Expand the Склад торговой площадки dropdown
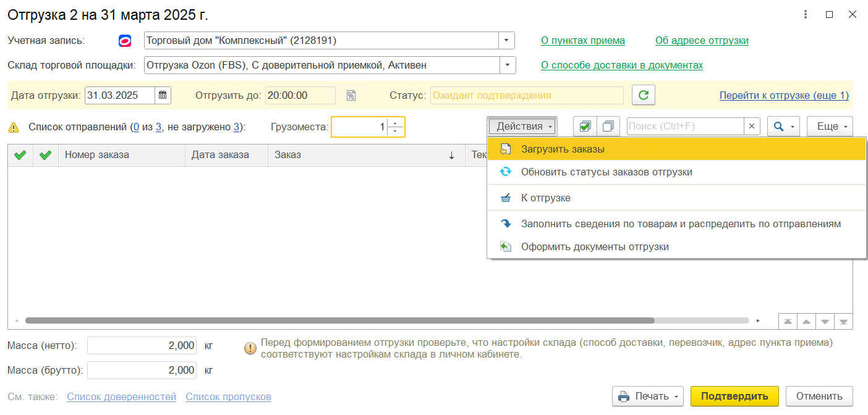868x415 pixels. (x=507, y=65)
